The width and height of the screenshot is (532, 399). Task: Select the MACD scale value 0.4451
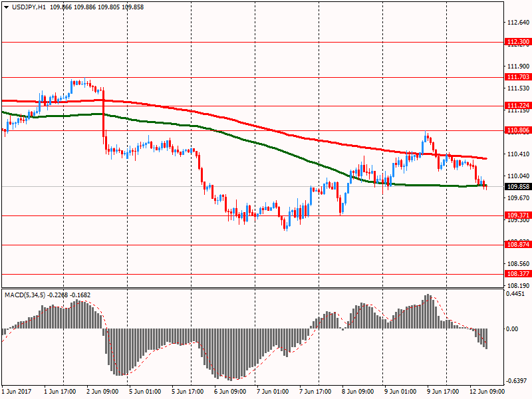[x=515, y=294]
